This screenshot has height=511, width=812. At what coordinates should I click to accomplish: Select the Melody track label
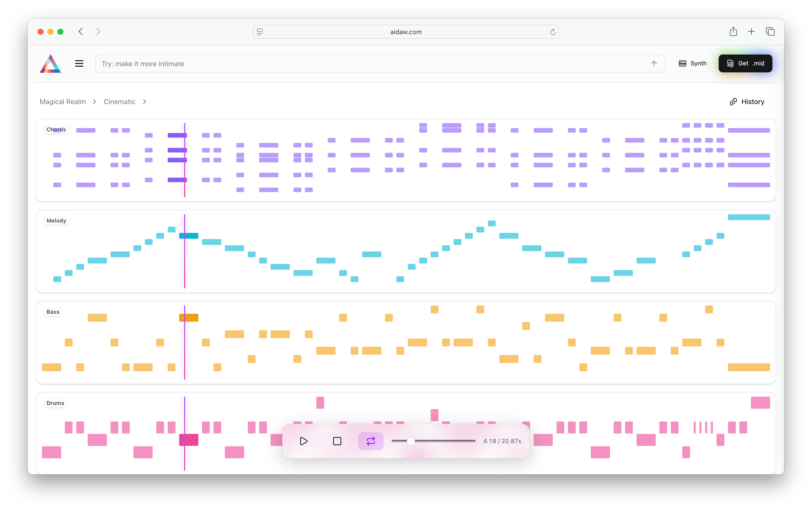coord(56,221)
